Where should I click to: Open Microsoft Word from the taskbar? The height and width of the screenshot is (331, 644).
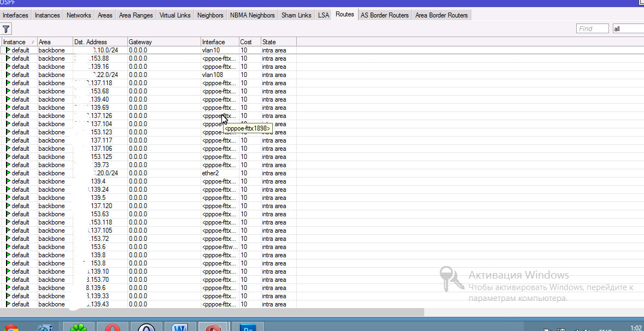(180, 327)
